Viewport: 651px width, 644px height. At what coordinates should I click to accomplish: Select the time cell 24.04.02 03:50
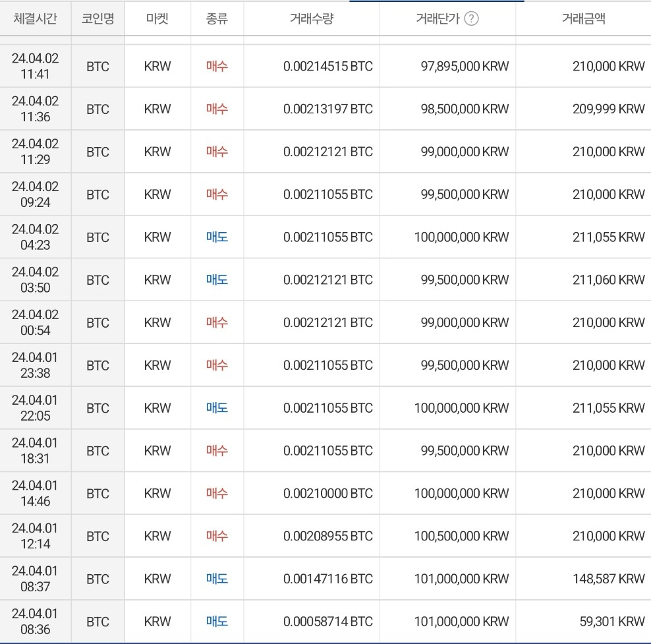pyautogui.click(x=36, y=280)
